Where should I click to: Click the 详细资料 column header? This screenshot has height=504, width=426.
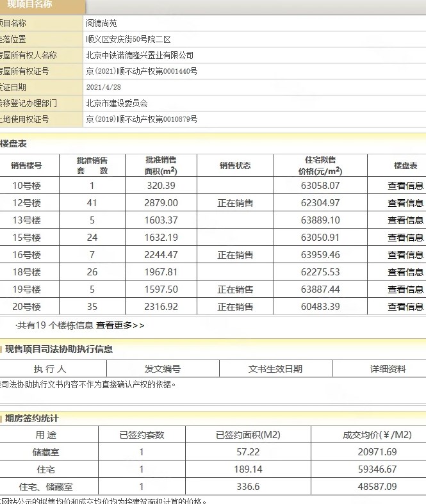click(x=388, y=369)
